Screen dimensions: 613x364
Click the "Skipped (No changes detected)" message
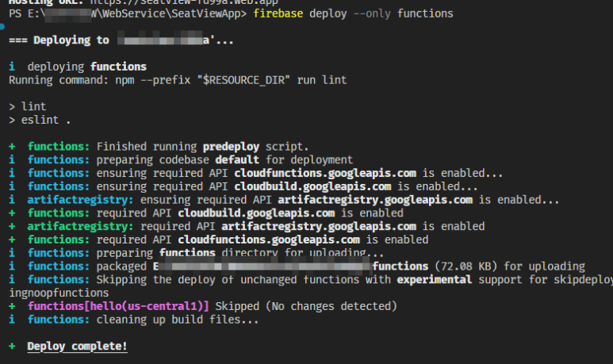coord(306,306)
